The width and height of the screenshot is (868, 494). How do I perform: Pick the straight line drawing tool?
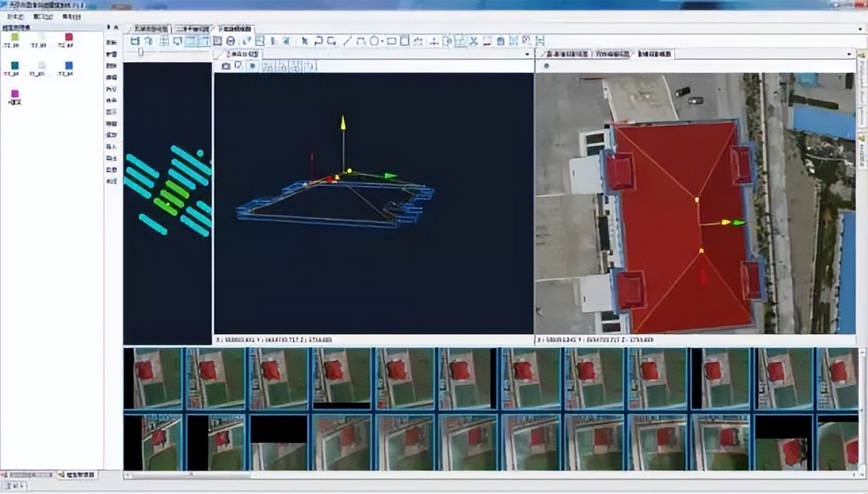click(347, 41)
